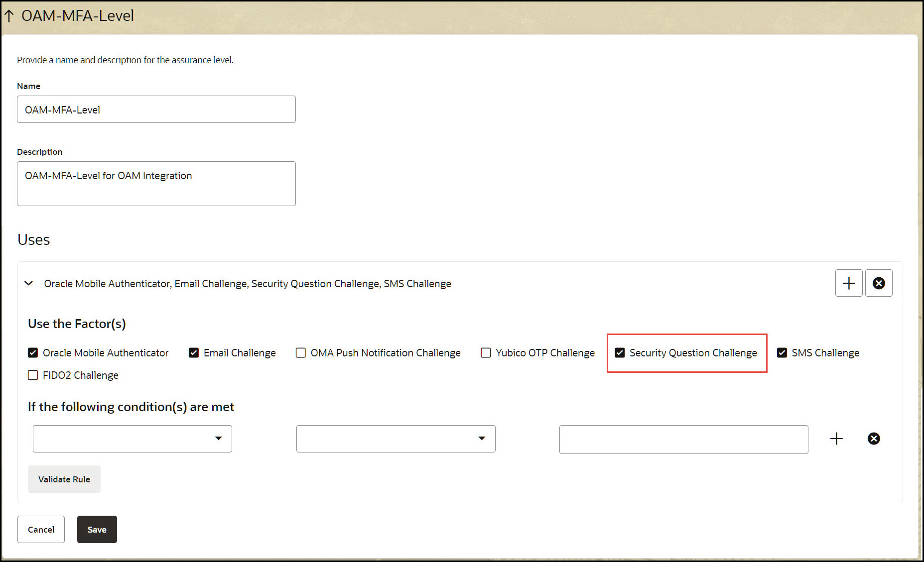Save the assurance level
924x562 pixels.
point(97,530)
